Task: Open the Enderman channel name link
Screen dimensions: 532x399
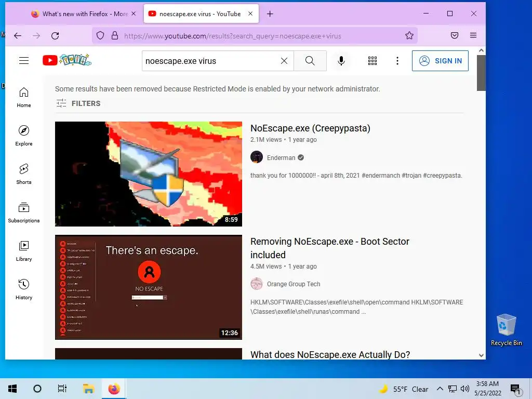Action: 281,158
